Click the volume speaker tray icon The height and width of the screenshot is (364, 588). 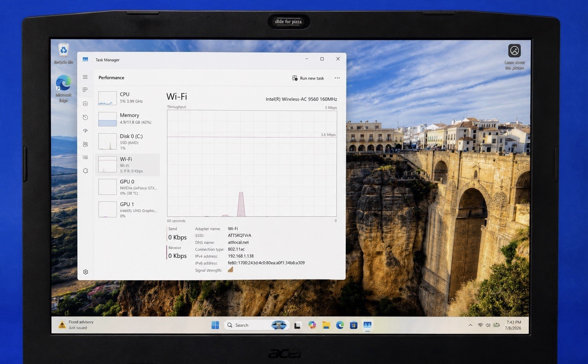click(x=488, y=325)
